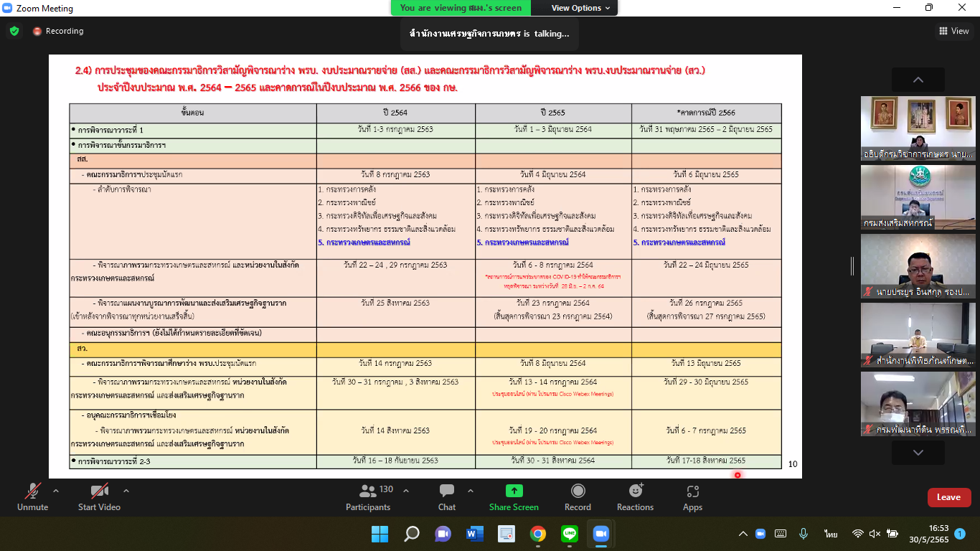
Task: Show hidden tray icons chevron
Action: (x=743, y=534)
